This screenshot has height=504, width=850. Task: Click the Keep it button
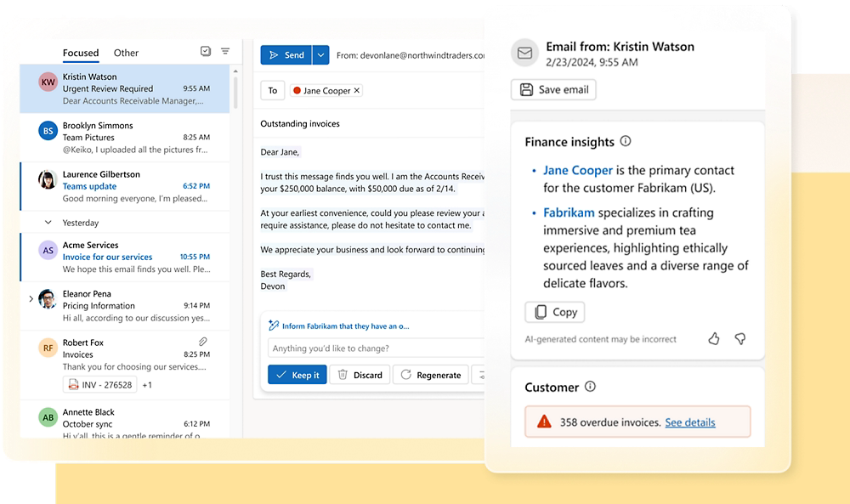pos(297,375)
